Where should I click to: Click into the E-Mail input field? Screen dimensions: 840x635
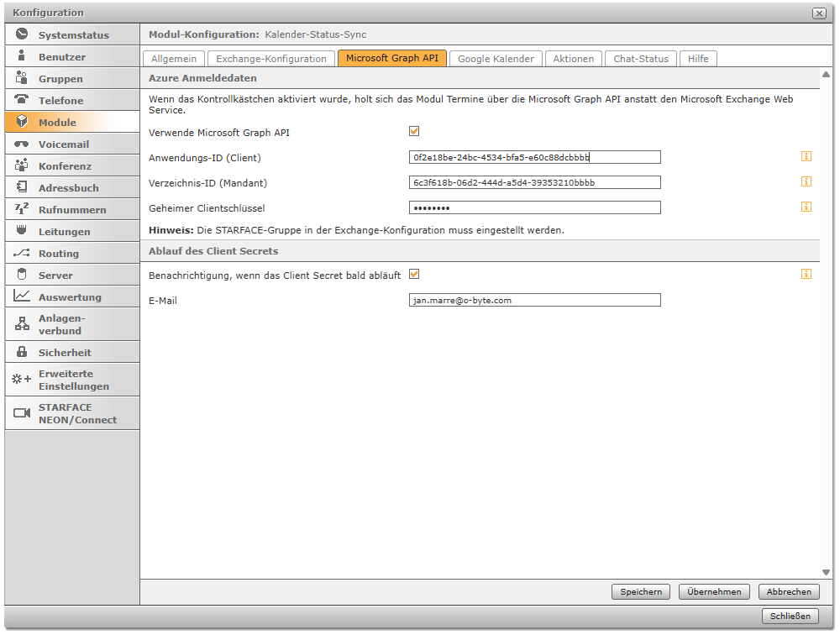point(534,300)
